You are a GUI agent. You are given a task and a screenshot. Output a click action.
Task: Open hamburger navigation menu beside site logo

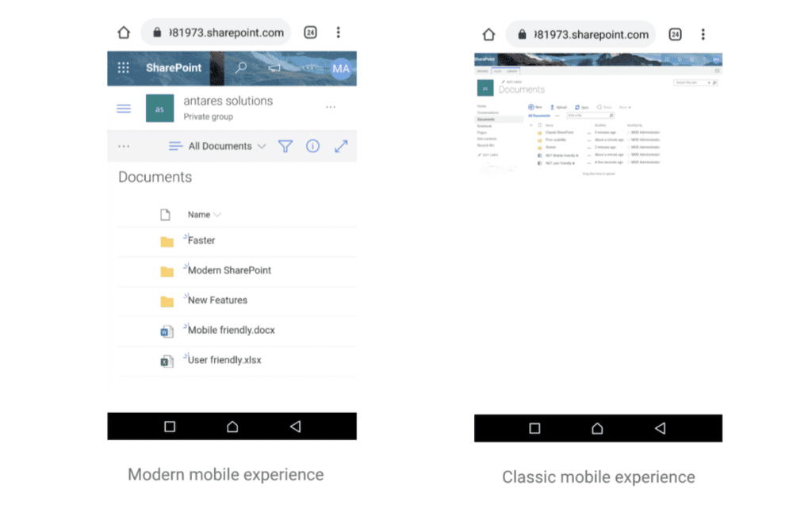pyautogui.click(x=124, y=109)
